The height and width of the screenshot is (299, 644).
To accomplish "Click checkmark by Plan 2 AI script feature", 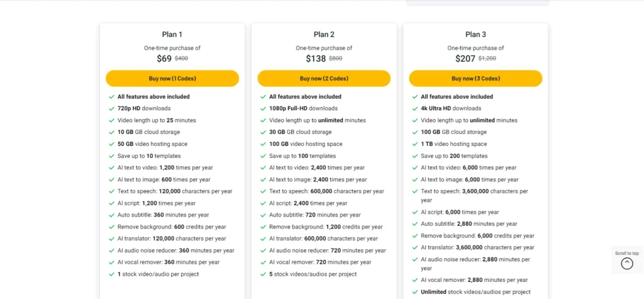I will [x=264, y=203].
